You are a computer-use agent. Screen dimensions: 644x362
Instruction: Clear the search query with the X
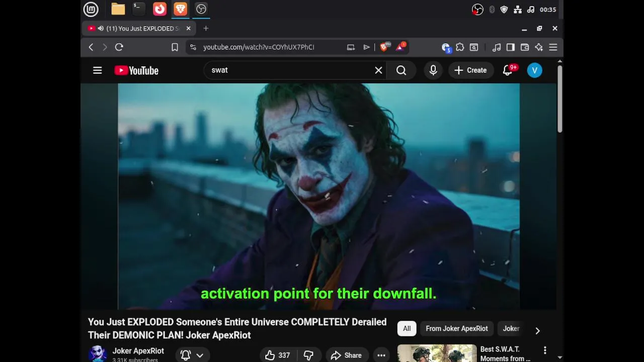click(378, 70)
